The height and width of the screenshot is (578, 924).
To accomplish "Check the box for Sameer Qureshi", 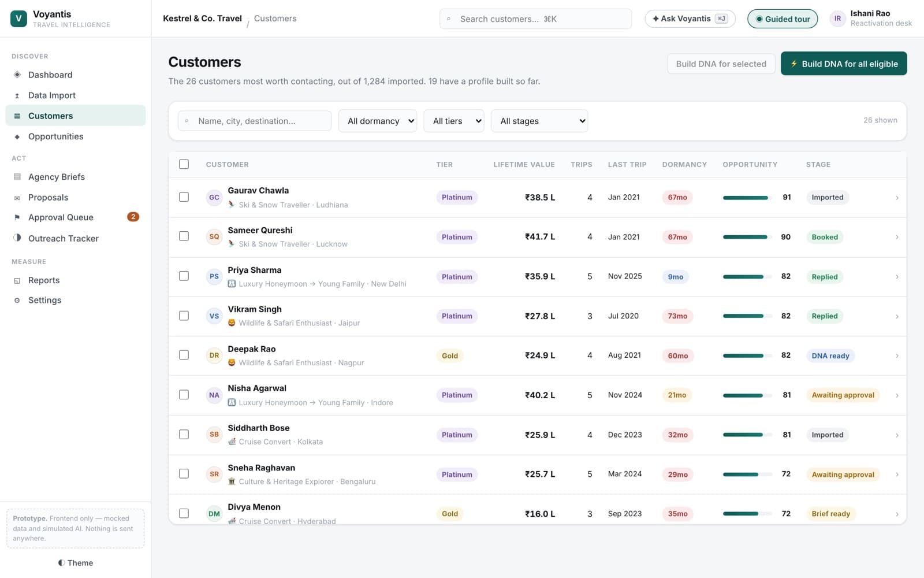I will tap(184, 236).
